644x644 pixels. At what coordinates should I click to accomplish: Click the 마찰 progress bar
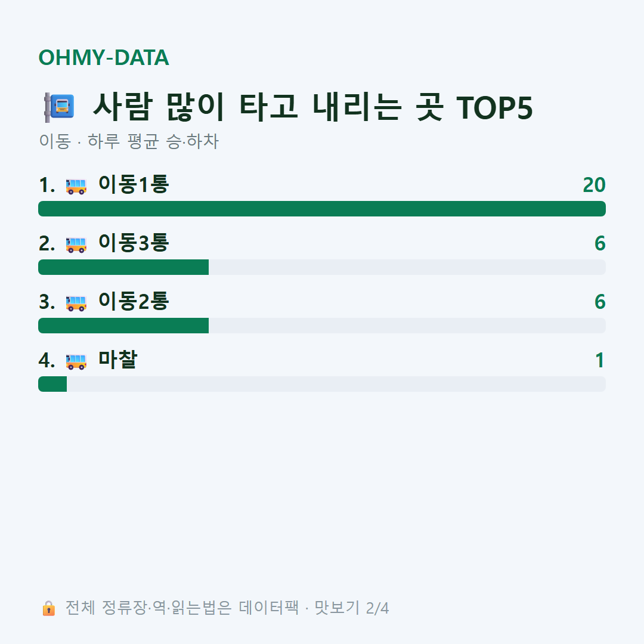[322, 384]
